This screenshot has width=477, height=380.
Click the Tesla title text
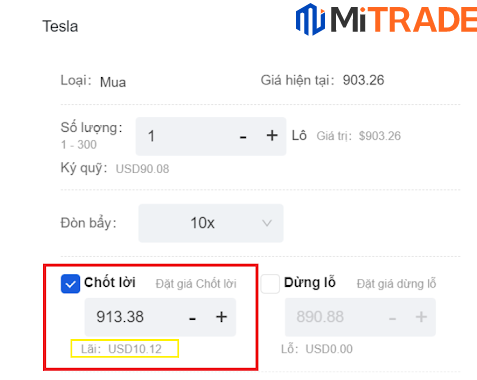(x=60, y=26)
